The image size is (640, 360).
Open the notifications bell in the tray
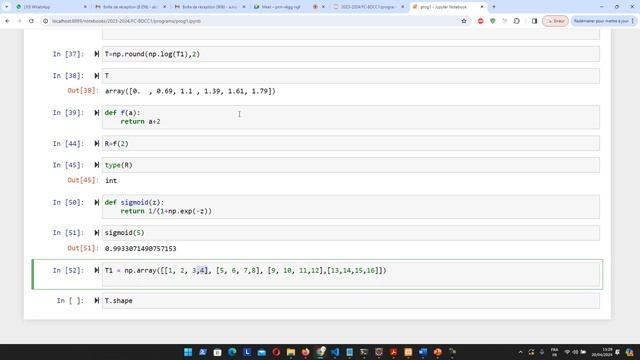618,352
